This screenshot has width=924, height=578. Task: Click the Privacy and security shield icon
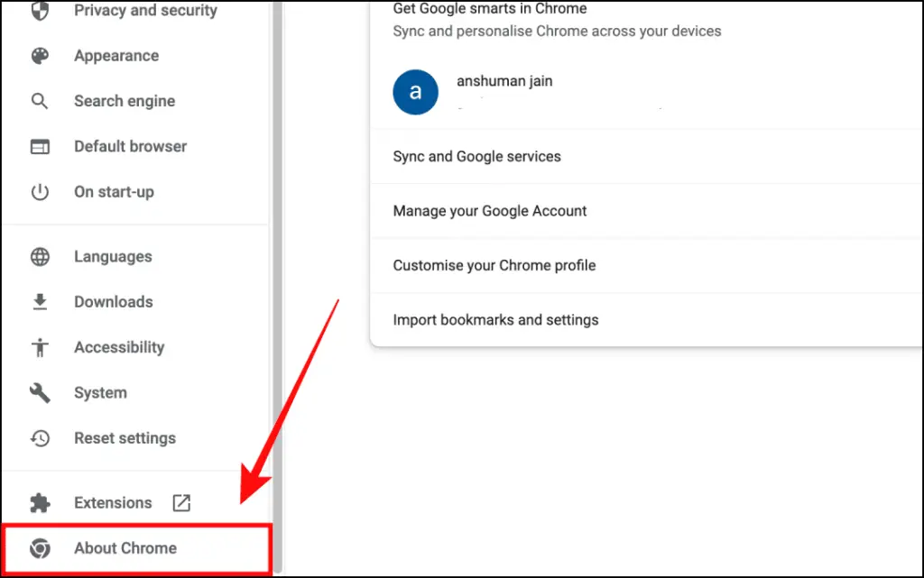(40, 10)
